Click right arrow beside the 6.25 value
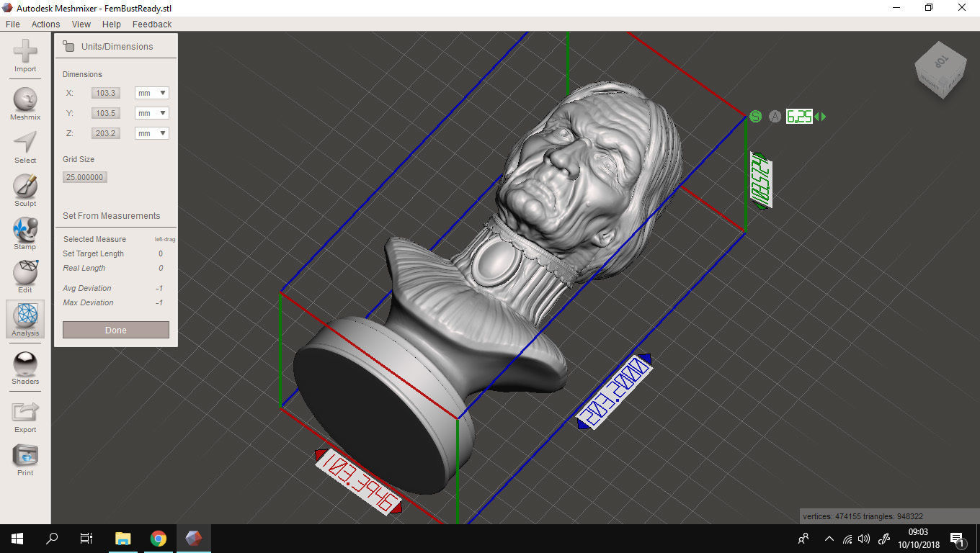Image resolution: width=980 pixels, height=553 pixels. pyautogui.click(x=823, y=117)
